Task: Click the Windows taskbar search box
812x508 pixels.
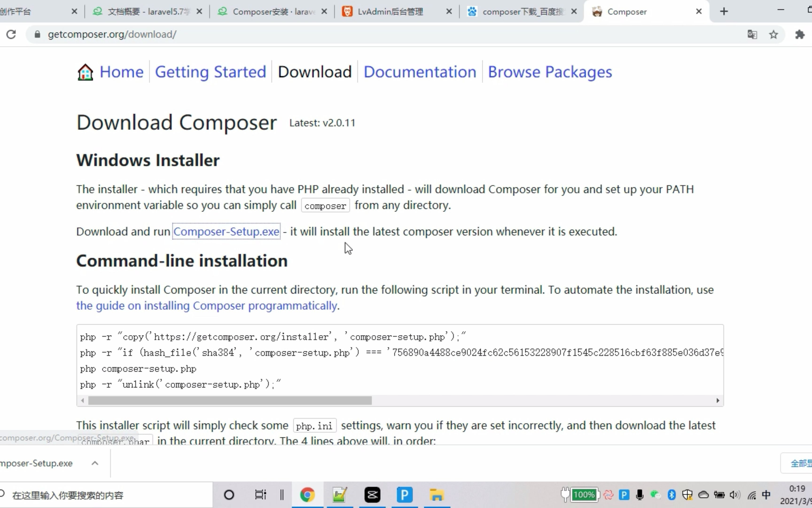Action: 106,495
